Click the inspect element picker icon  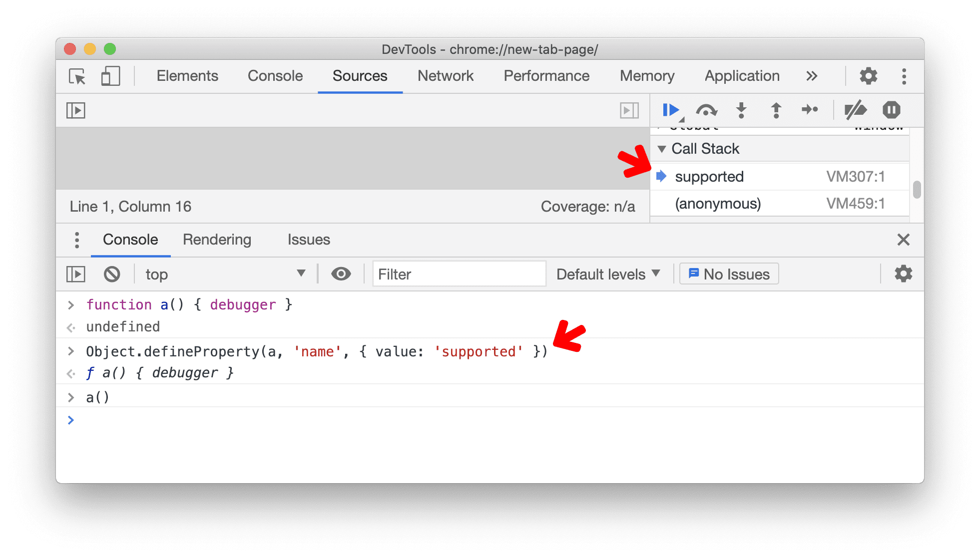point(78,76)
